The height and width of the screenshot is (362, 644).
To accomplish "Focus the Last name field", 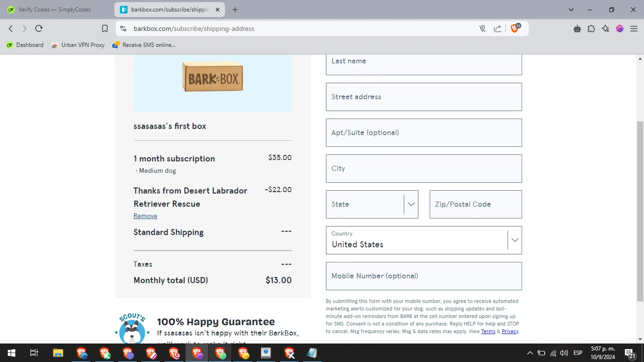I will coord(424,64).
